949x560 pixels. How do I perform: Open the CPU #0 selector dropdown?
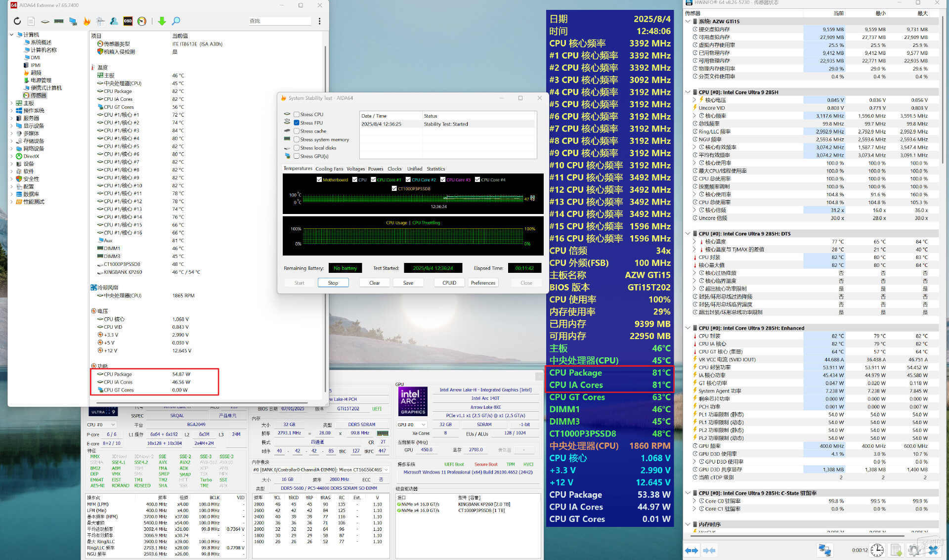tap(101, 425)
